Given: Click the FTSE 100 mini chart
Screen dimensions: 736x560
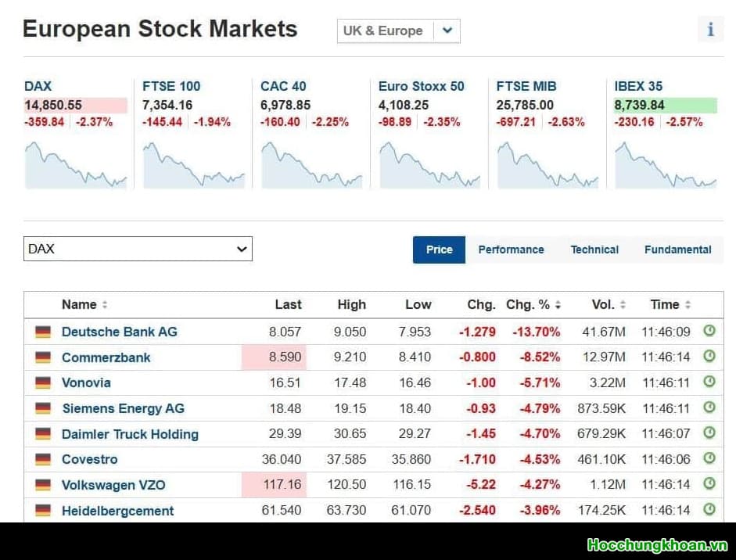Looking at the screenshot, I should click(192, 165).
